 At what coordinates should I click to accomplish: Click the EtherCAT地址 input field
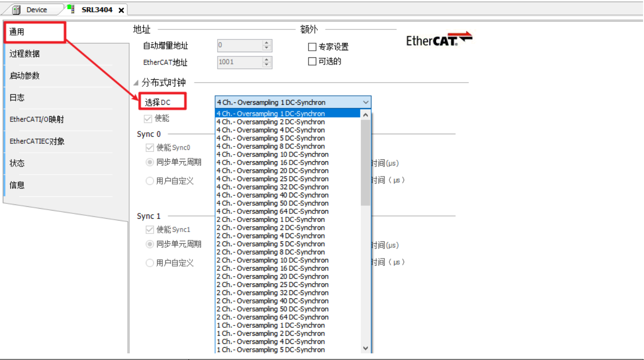[x=239, y=62]
